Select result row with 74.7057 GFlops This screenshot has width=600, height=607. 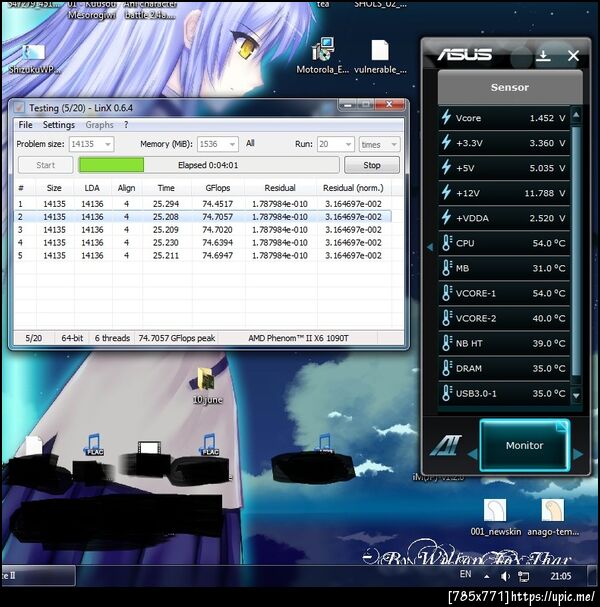coord(202,217)
